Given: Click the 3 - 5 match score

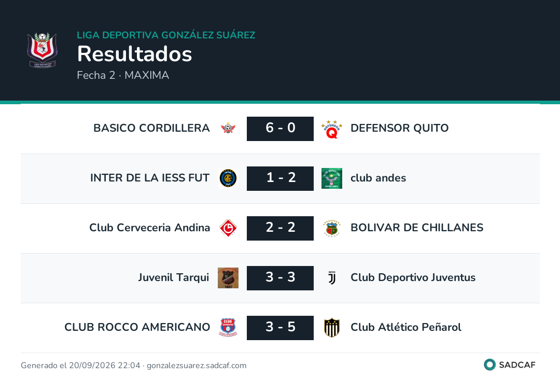Looking at the screenshot, I should [281, 327].
